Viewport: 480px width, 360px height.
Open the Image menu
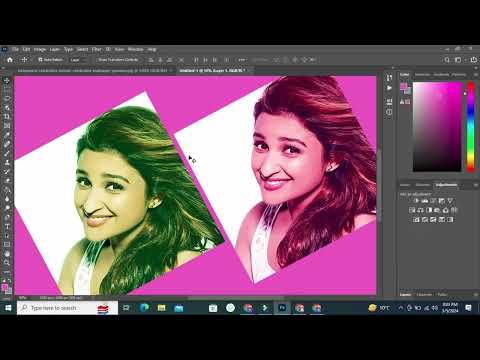tap(40, 49)
